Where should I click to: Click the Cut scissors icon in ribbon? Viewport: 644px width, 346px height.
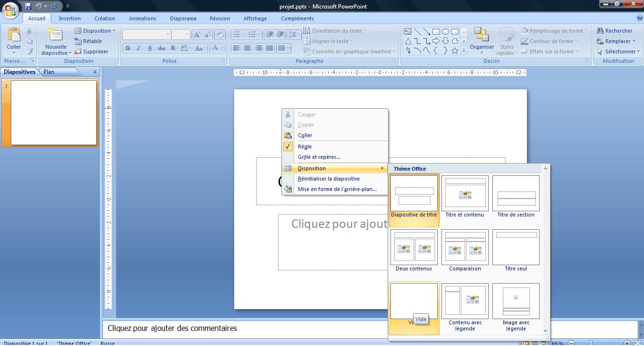[x=29, y=31]
